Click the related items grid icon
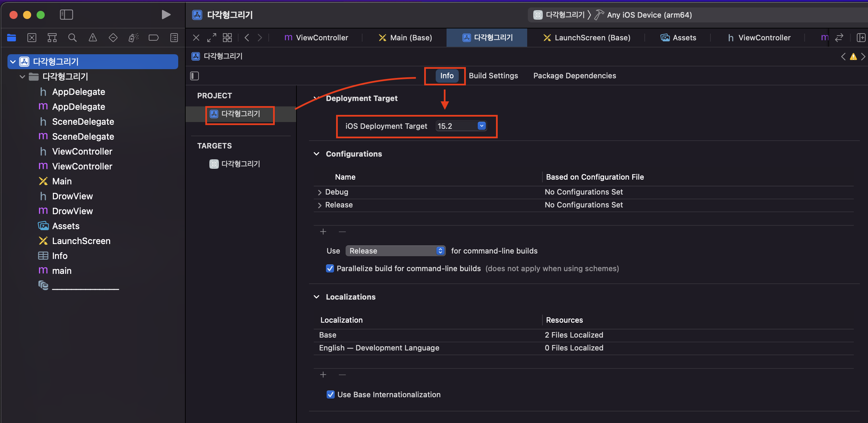Viewport: 868px width, 423px height. (227, 38)
